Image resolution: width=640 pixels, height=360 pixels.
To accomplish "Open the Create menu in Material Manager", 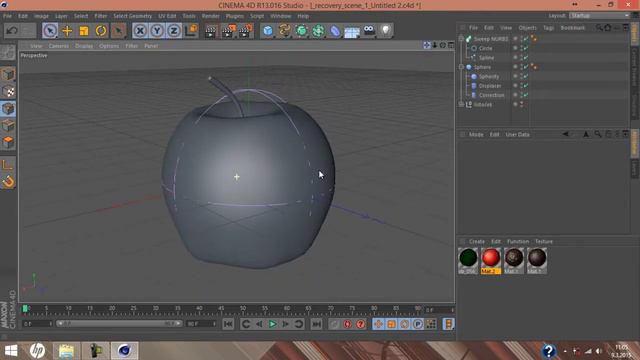I will 477,241.
